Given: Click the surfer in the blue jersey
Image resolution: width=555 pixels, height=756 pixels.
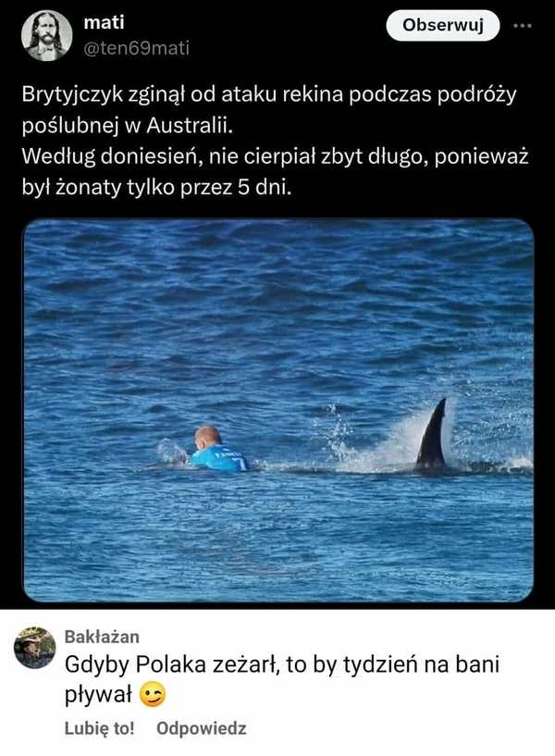Looking at the screenshot, I should tap(217, 449).
